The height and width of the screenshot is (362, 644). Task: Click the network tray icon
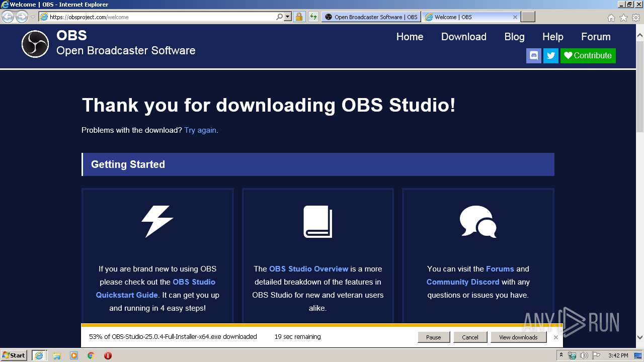click(x=572, y=355)
